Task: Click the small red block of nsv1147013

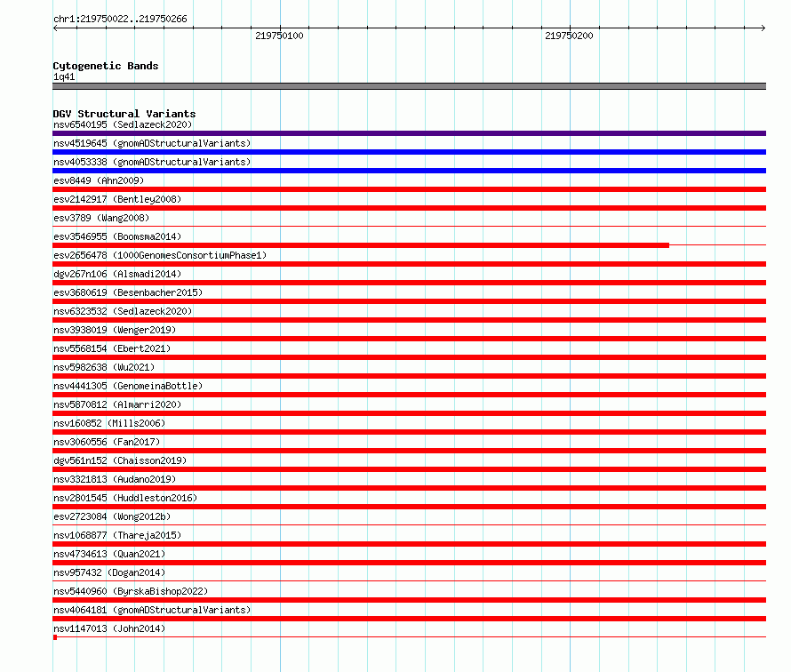Action: [x=55, y=637]
